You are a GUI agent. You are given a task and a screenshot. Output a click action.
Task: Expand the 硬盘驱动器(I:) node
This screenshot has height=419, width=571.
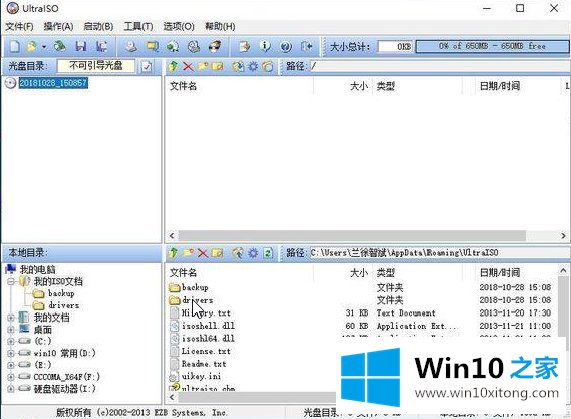click(11, 389)
